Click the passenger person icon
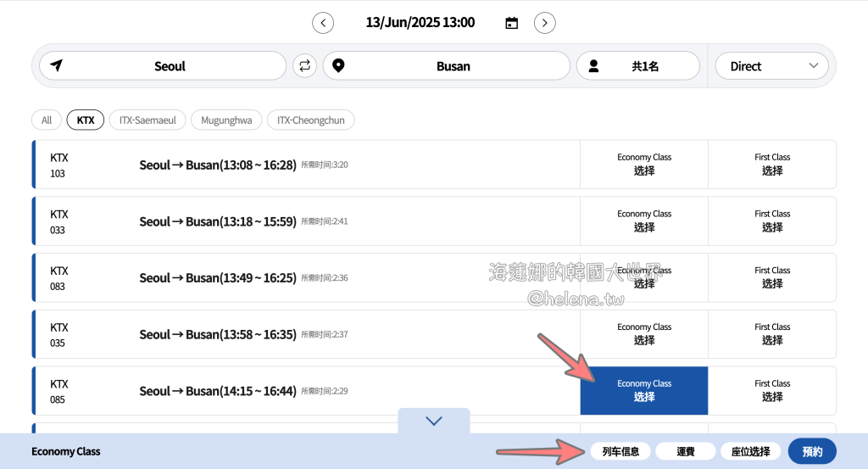 pyautogui.click(x=593, y=66)
